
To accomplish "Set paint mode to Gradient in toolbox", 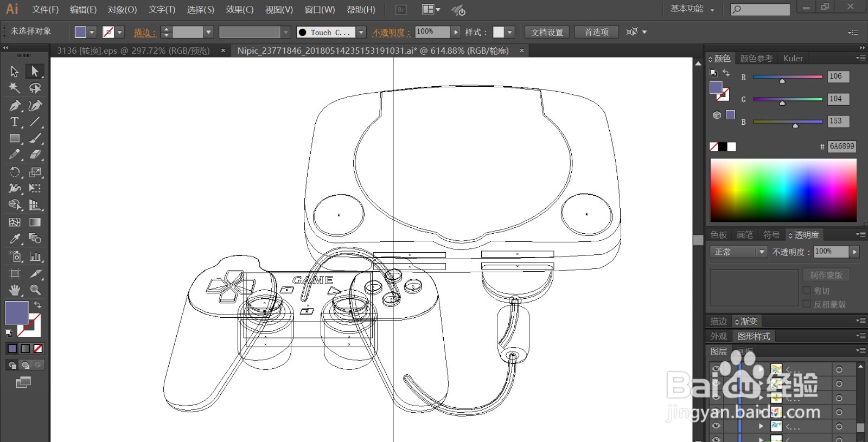I will pyautogui.click(x=25, y=348).
